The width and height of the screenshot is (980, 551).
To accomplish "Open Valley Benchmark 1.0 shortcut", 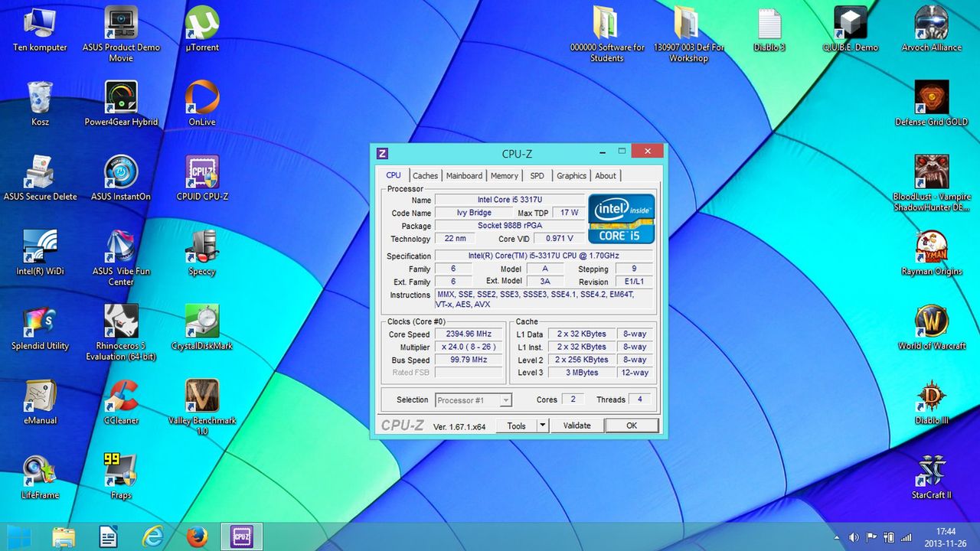I will point(202,407).
